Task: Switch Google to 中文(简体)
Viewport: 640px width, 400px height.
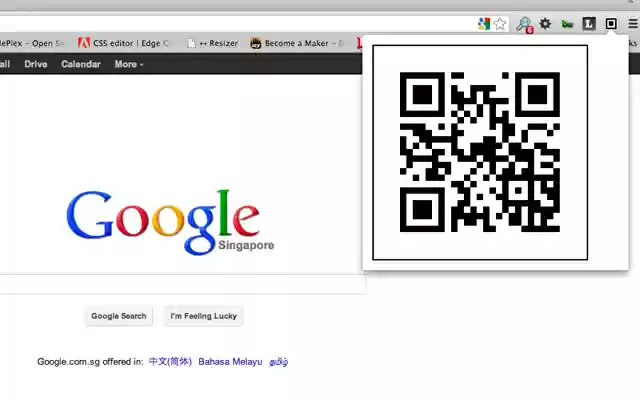Action: click(x=170, y=362)
